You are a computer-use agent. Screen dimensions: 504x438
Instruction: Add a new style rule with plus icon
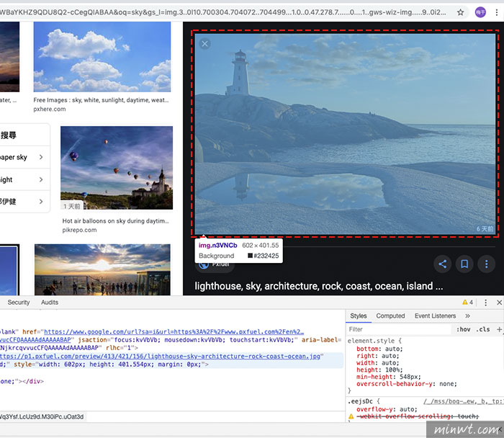click(x=499, y=329)
